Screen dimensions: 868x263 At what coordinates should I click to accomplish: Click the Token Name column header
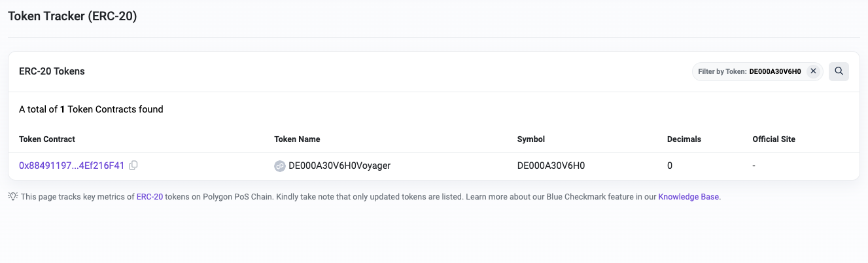[297, 139]
